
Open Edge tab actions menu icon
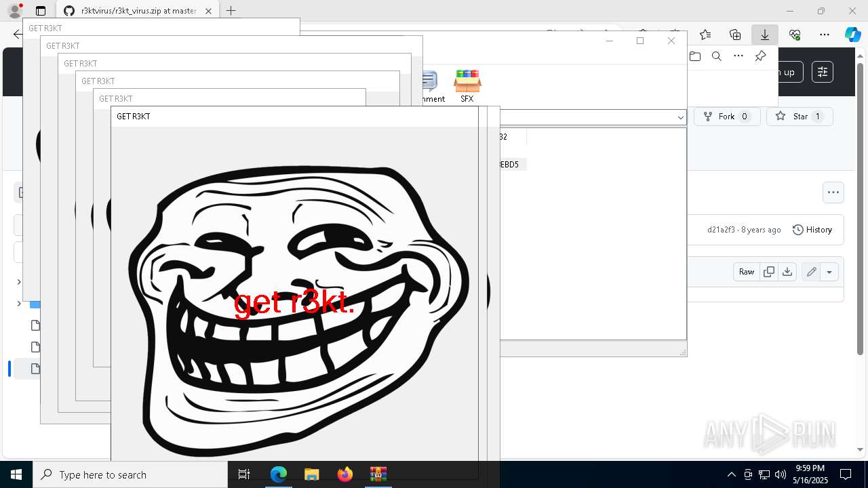coord(41,11)
